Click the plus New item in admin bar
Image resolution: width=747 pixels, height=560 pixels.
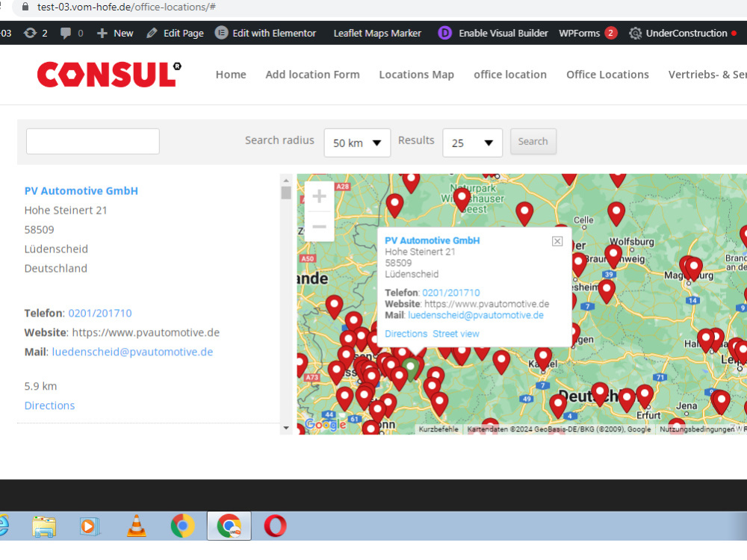pyautogui.click(x=115, y=33)
